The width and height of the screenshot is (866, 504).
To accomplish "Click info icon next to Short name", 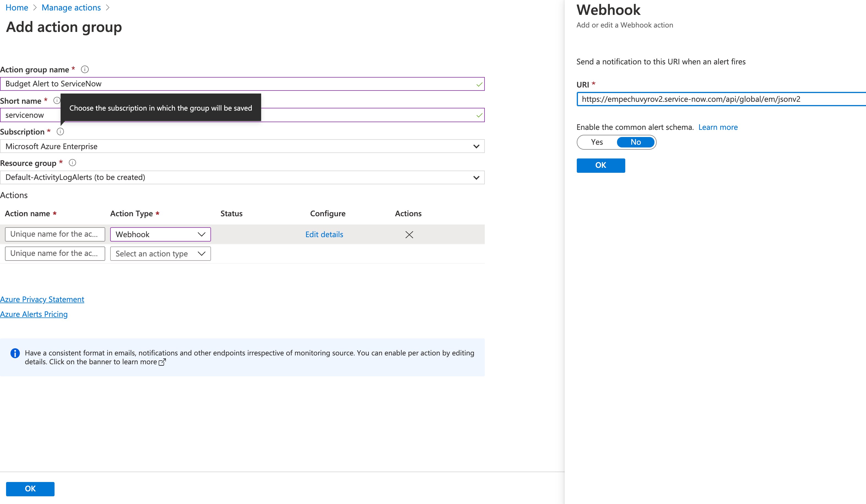I will pyautogui.click(x=57, y=101).
